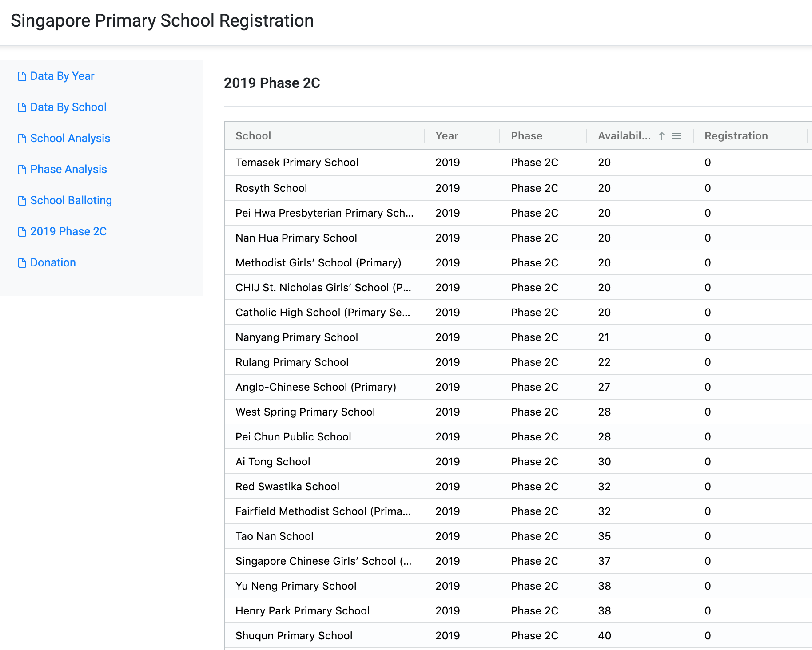The width and height of the screenshot is (812, 650).
Task: Click the page icon next to 2019 Phase 2C
Action: (22, 232)
